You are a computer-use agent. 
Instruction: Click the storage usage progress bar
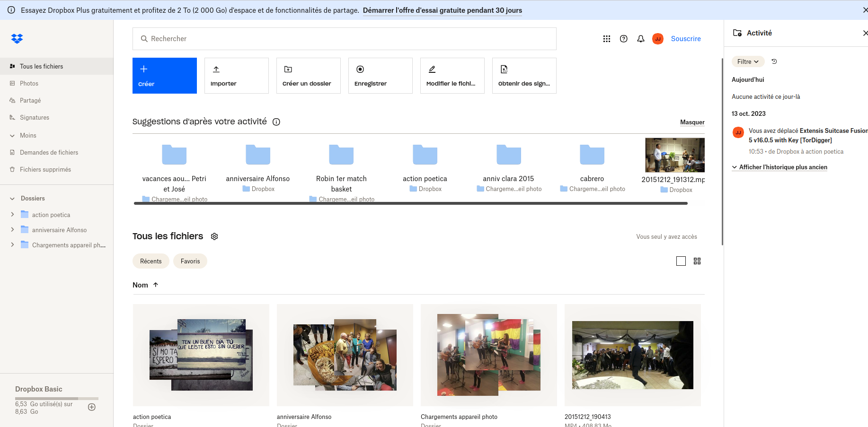(x=57, y=399)
